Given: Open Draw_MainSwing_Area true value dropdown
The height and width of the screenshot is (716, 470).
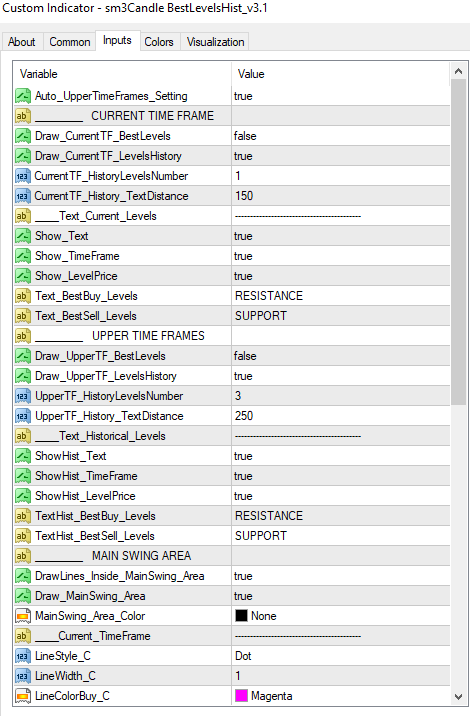Looking at the screenshot, I should (x=340, y=596).
